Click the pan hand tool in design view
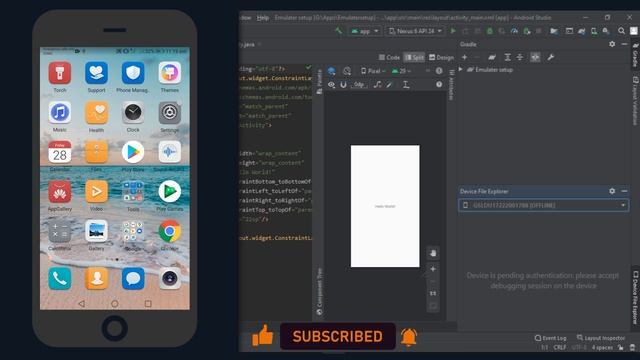Screen dimensions: 640x360 coord(433,253)
